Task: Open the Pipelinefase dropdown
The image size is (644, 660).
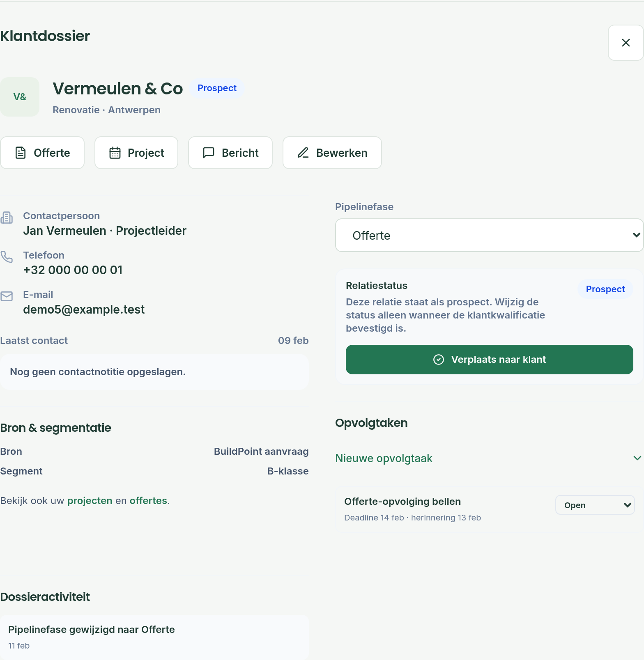Action: pyautogui.click(x=489, y=235)
